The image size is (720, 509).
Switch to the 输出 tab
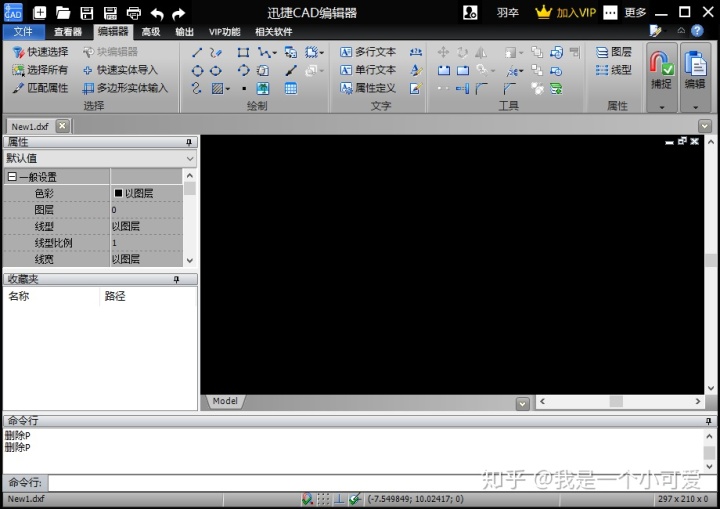(x=185, y=32)
